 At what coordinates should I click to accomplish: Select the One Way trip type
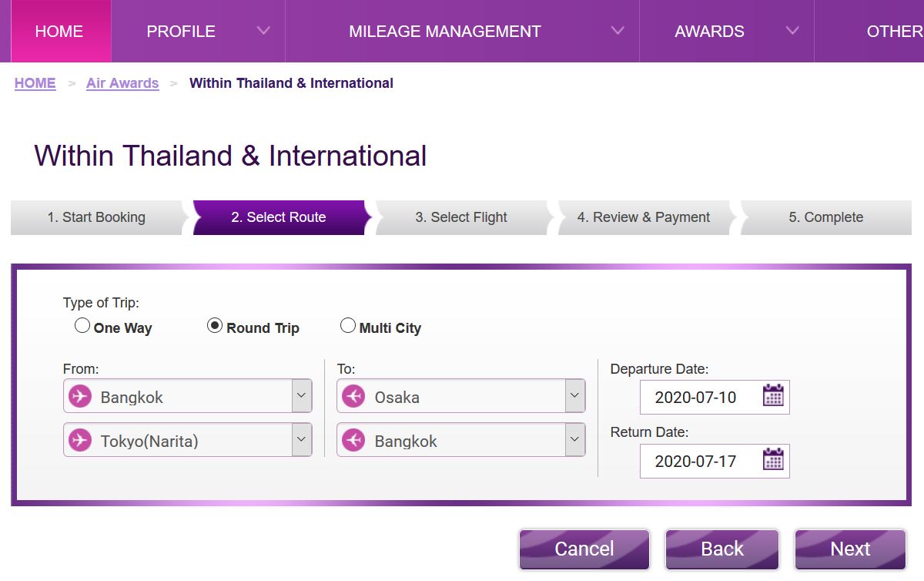point(82,326)
